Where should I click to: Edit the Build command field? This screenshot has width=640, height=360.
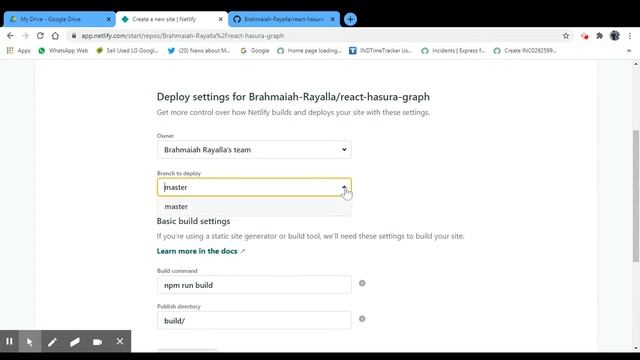[x=254, y=285]
